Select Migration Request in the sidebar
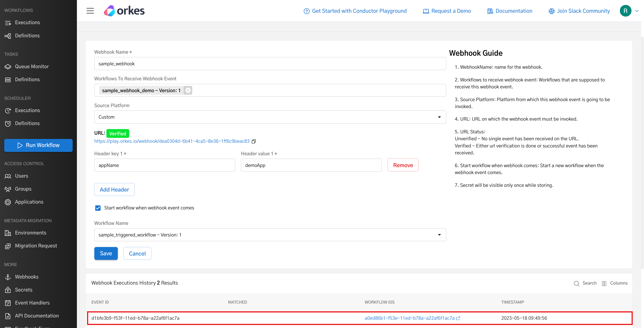This screenshot has width=644, height=328. pos(36,246)
